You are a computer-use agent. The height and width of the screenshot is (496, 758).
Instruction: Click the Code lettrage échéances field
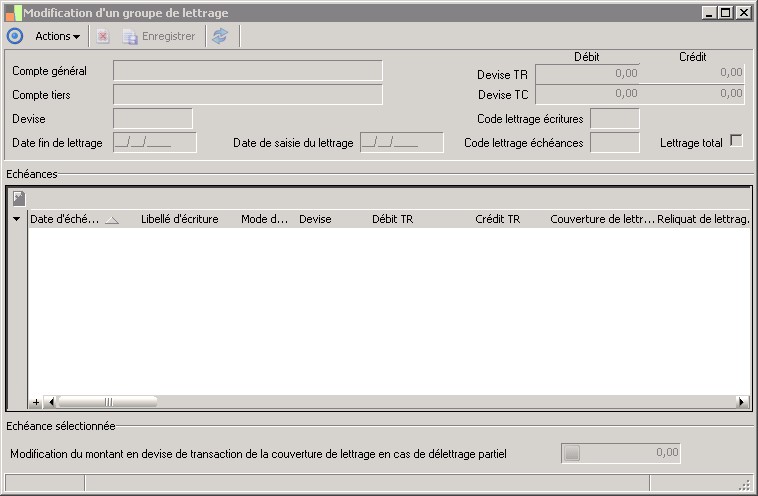[x=615, y=143]
